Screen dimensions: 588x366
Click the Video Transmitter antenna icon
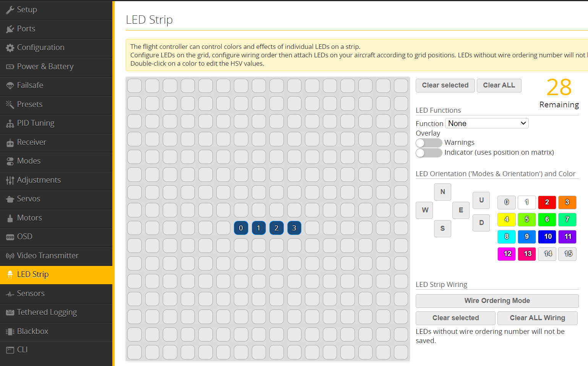[x=10, y=256]
